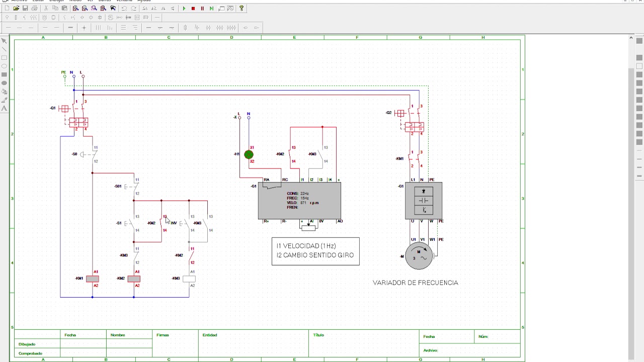Create a new schematic file

pyautogui.click(x=7, y=8)
